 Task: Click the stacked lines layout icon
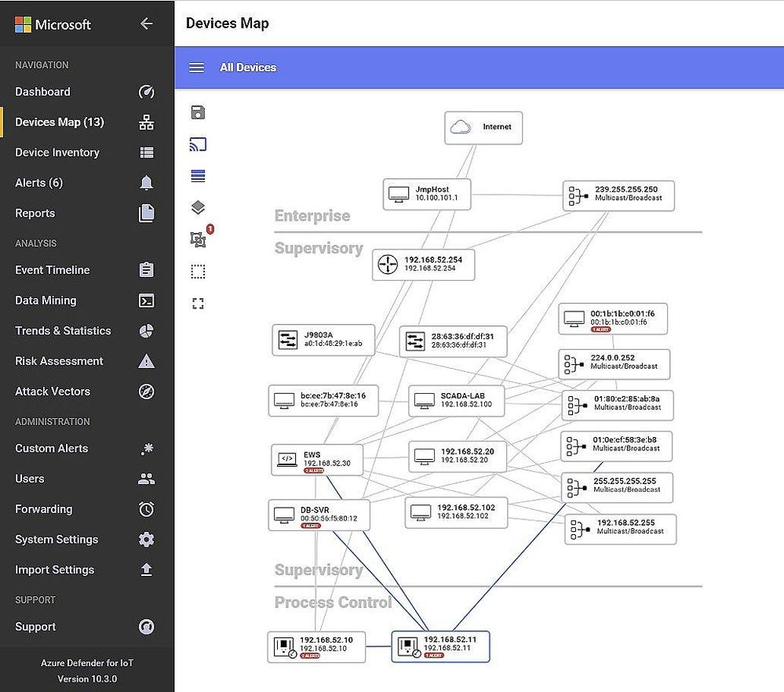pos(198,176)
